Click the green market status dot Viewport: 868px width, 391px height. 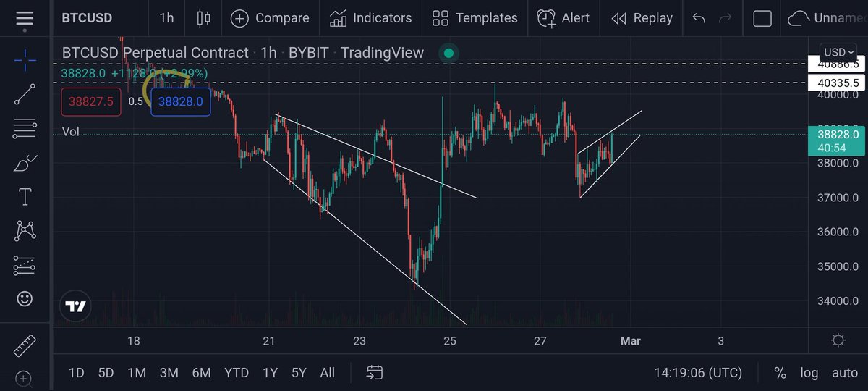click(x=448, y=53)
